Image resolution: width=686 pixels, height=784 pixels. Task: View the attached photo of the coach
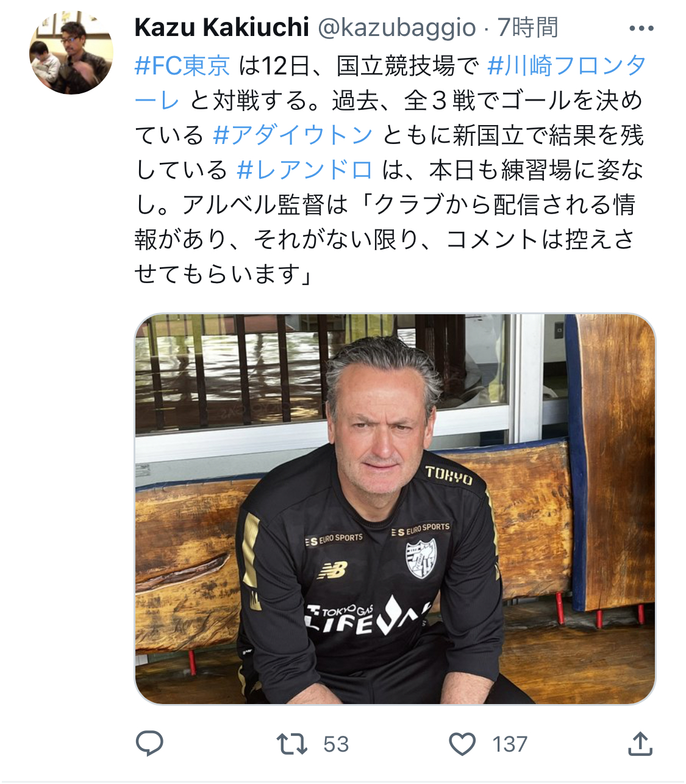coord(395,509)
